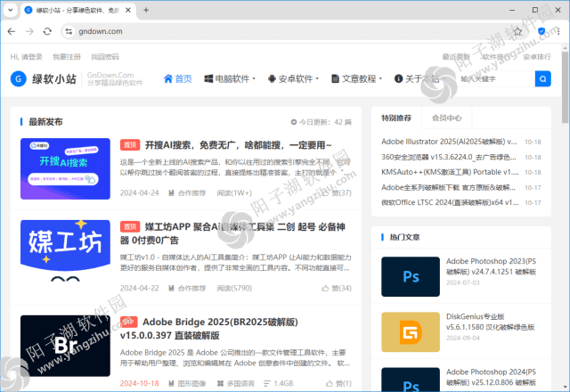Like the 媒工坊APP post 赞(34)
This screenshot has width=570, height=392.
pyautogui.click(x=337, y=289)
